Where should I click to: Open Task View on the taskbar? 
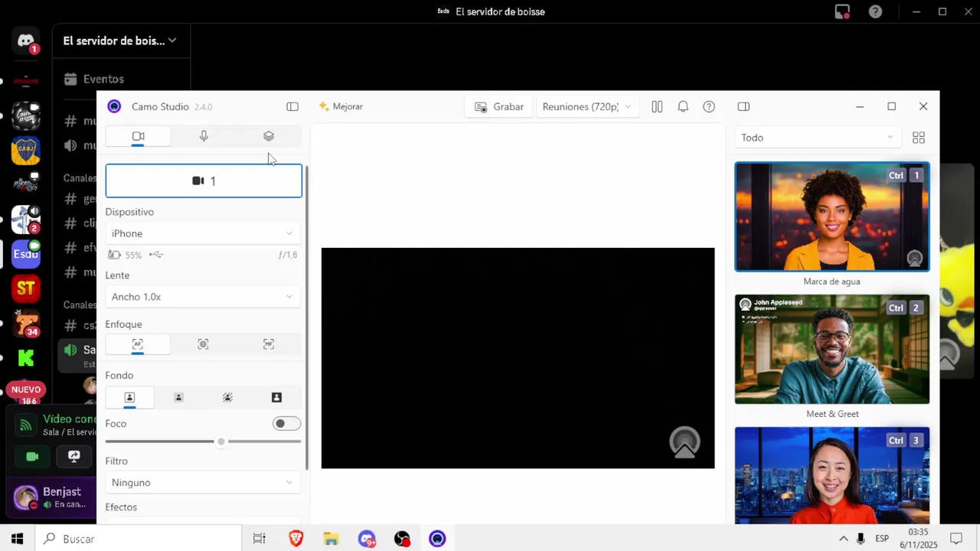point(259,539)
